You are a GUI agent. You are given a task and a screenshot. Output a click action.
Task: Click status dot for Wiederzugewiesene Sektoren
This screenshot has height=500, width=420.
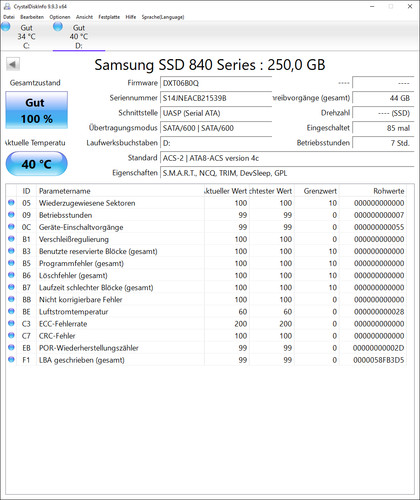(11, 202)
